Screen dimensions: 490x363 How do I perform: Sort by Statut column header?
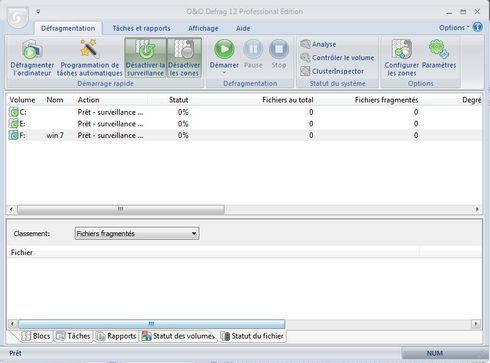[x=178, y=100]
